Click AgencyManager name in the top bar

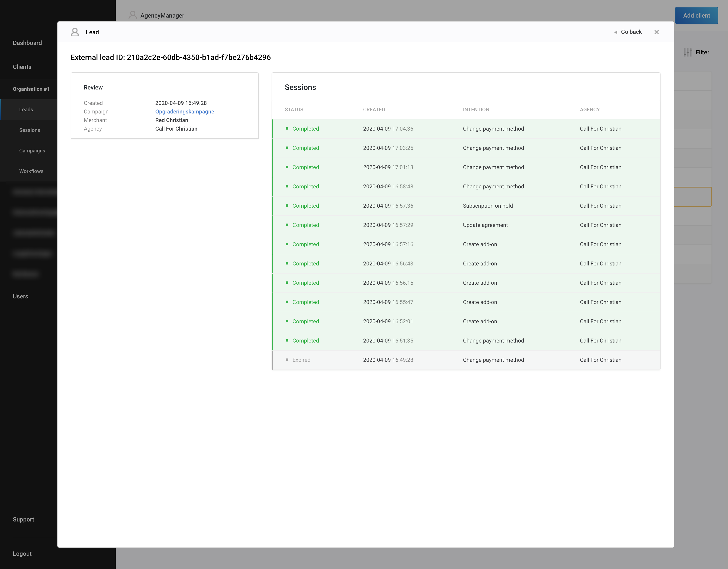point(162,15)
